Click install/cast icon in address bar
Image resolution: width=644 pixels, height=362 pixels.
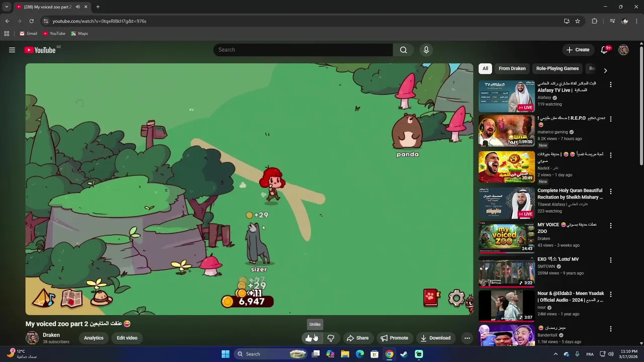tap(567, 21)
